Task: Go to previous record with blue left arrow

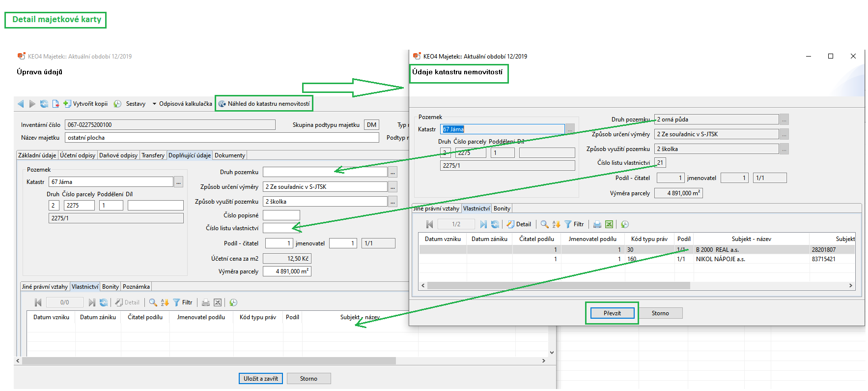Action: (x=21, y=104)
